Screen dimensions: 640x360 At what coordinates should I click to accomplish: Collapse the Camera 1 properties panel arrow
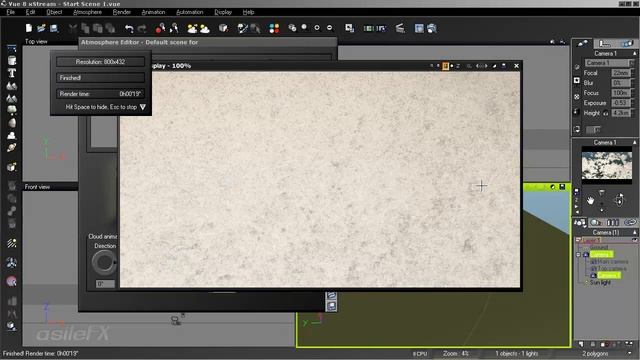634,53
